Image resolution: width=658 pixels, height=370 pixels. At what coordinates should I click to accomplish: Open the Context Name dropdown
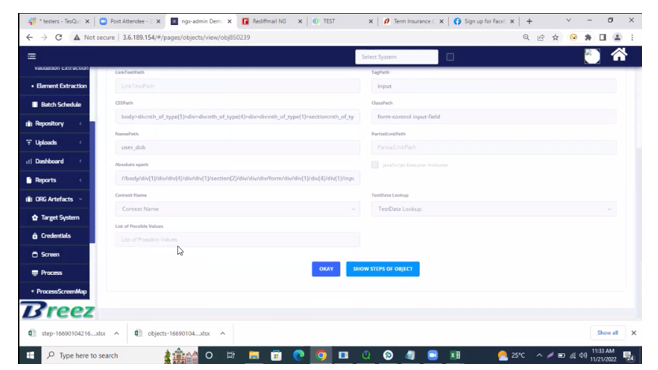[238, 209]
